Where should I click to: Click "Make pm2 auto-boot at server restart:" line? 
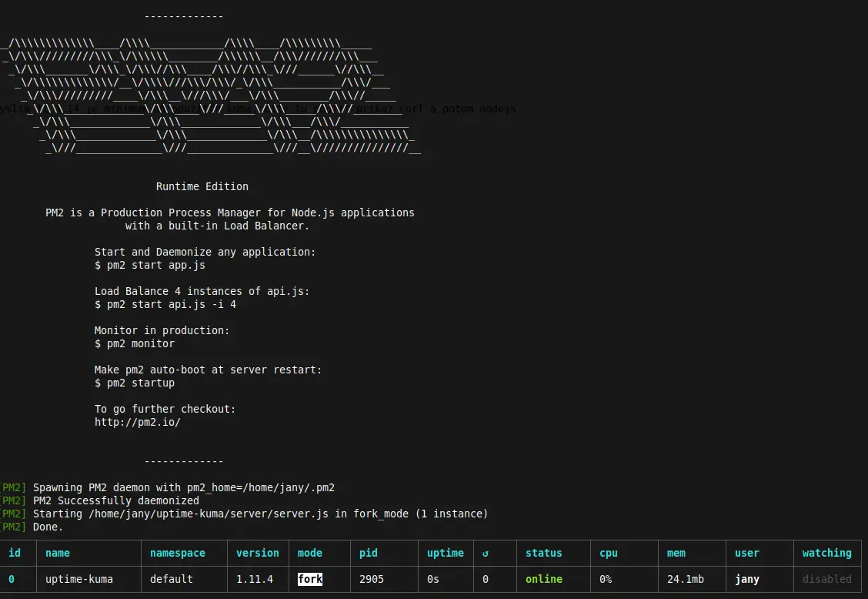(208, 370)
